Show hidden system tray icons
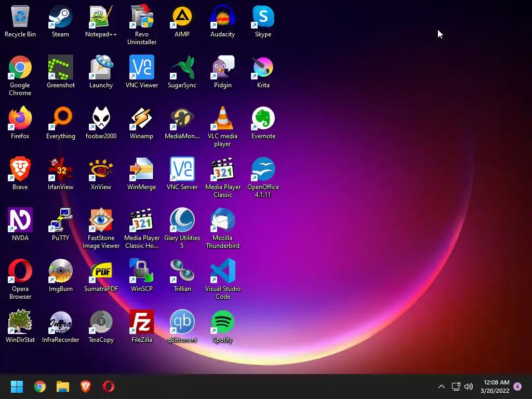 click(442, 387)
